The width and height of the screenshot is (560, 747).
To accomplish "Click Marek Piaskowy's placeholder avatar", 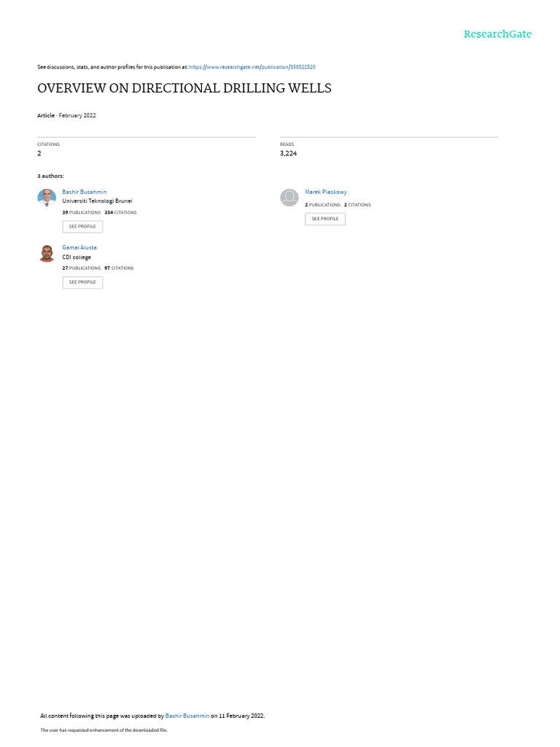I will click(289, 198).
